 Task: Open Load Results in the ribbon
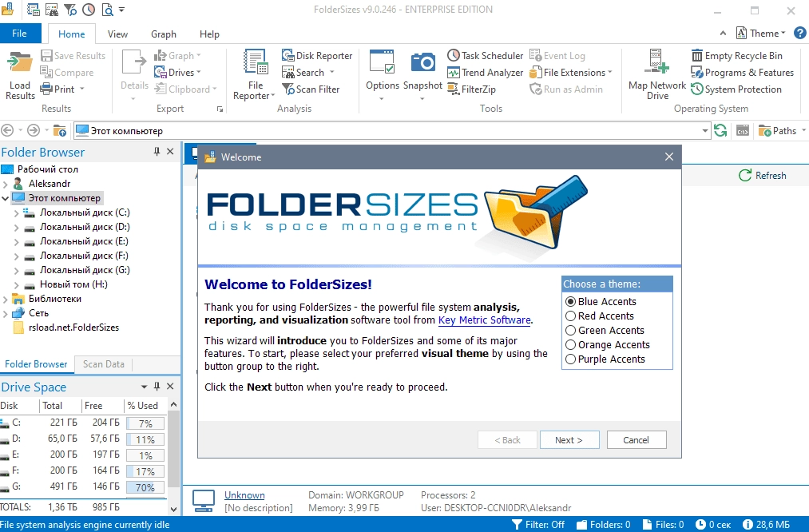[20, 75]
